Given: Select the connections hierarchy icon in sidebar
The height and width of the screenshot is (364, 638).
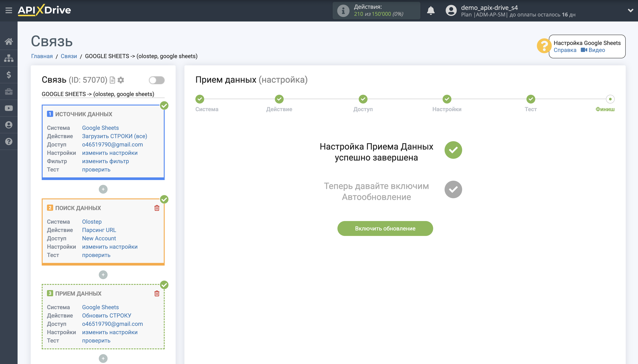Looking at the screenshot, I should [x=9, y=58].
